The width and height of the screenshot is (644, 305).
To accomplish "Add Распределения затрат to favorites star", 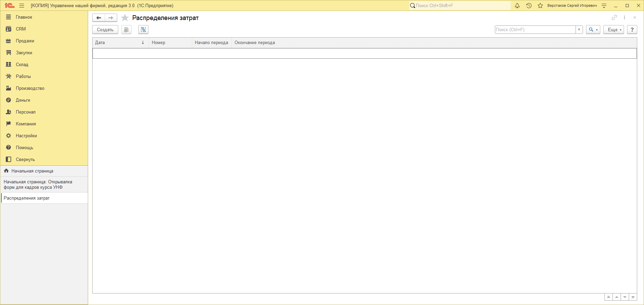I will [125, 18].
